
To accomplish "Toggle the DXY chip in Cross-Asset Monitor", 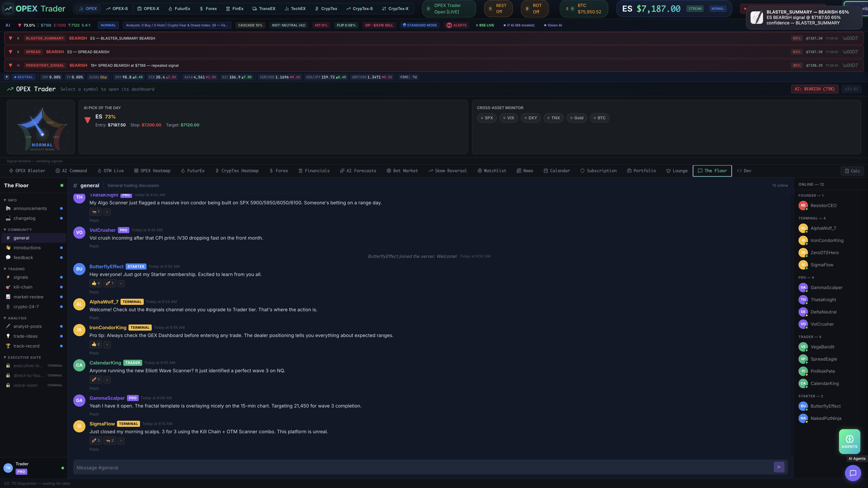I will coord(531,118).
